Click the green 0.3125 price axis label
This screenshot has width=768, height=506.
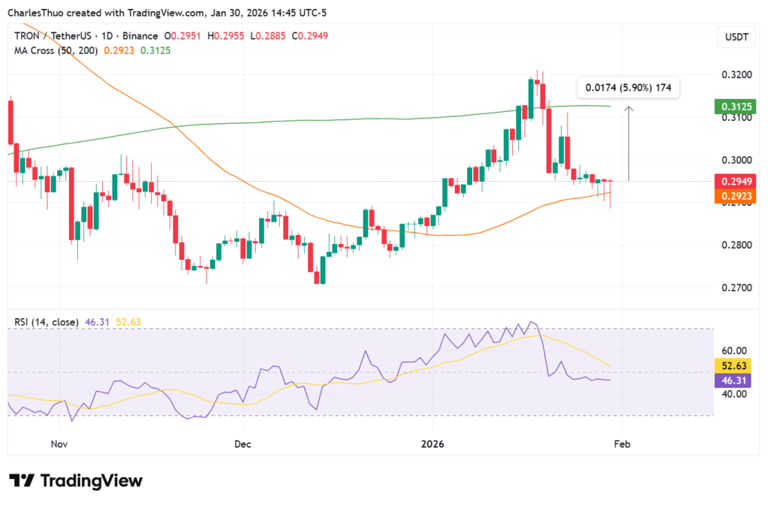pyautogui.click(x=735, y=106)
